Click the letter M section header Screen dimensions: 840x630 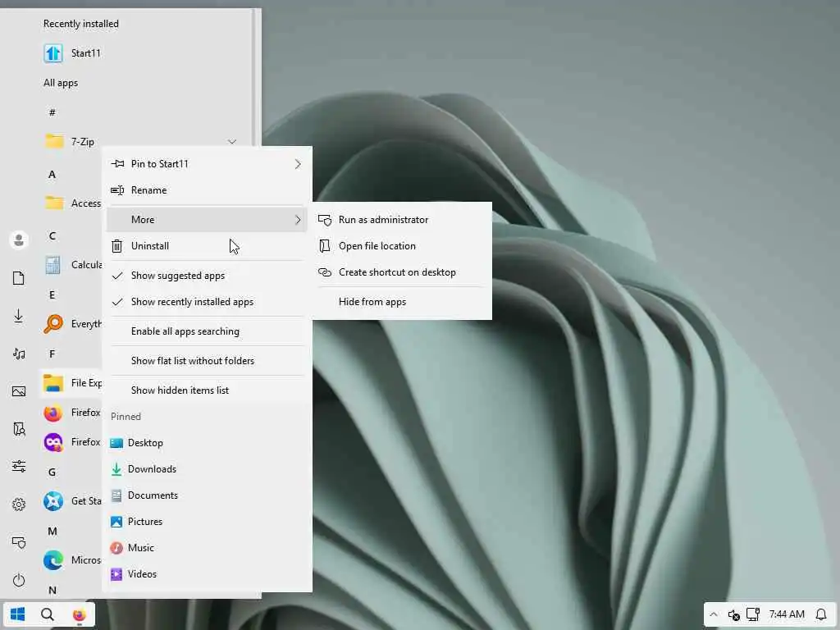(52, 531)
